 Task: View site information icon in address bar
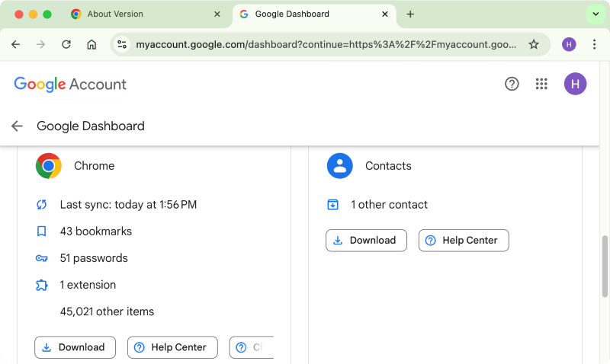click(x=122, y=44)
